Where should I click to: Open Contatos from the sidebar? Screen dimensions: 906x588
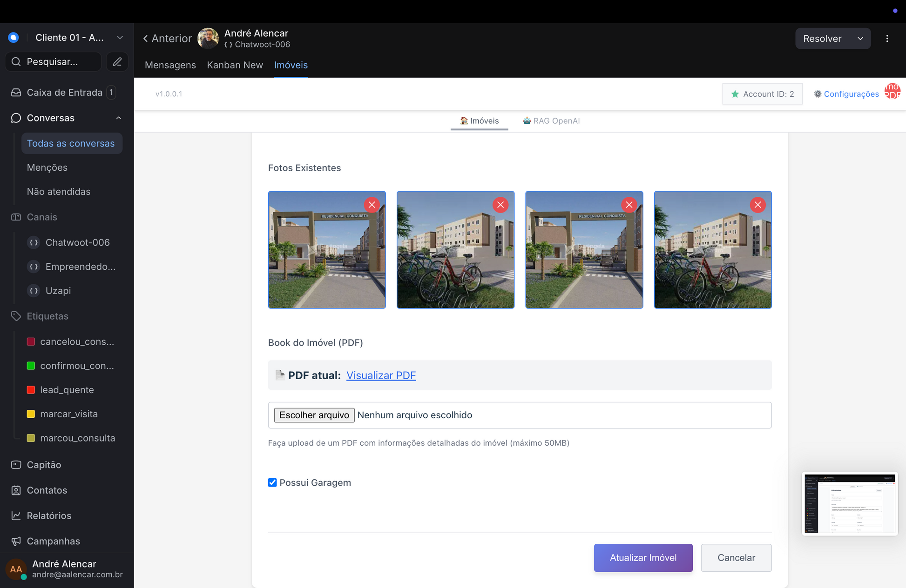(47, 490)
